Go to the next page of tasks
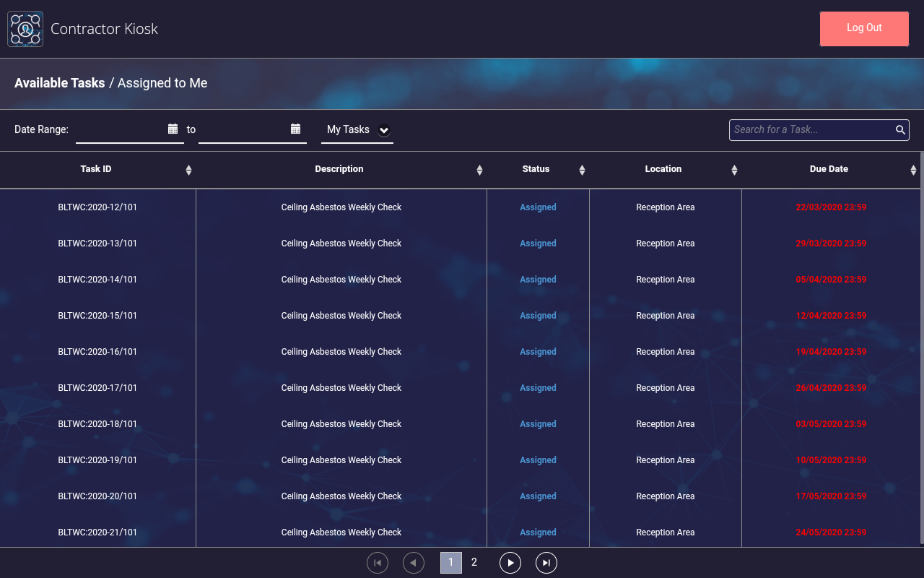This screenshot has width=924, height=578. 510,563
